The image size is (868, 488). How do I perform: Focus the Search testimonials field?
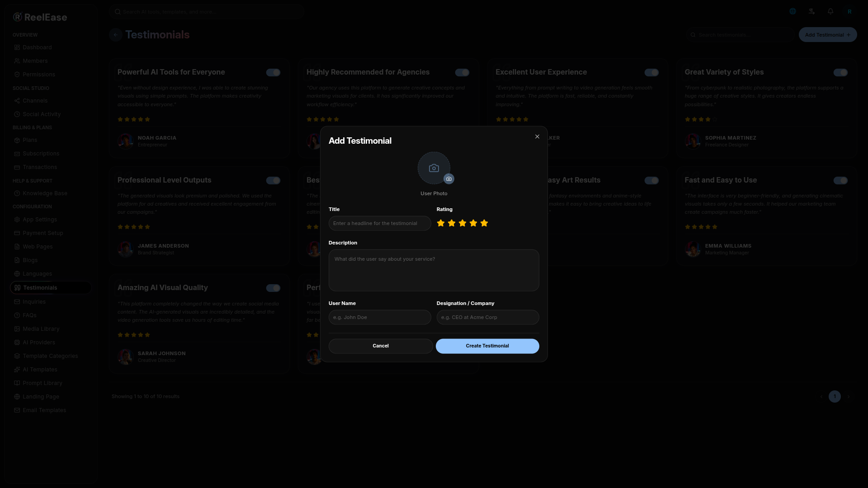[x=741, y=35]
